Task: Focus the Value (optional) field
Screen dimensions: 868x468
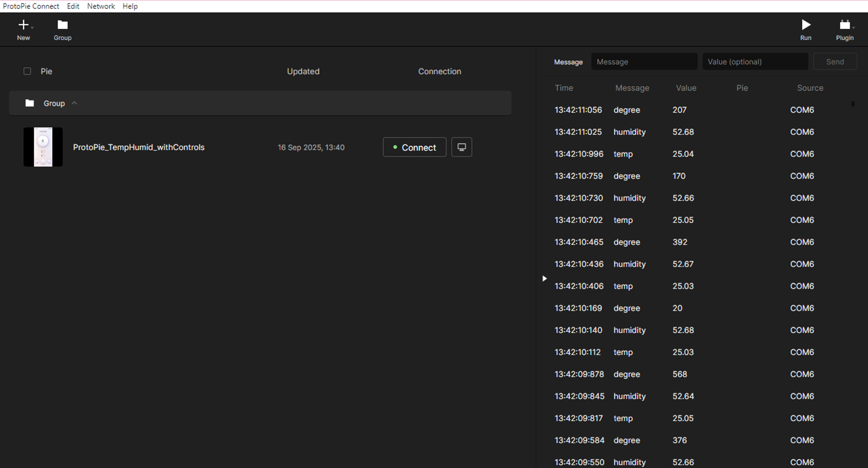Action: (755, 62)
